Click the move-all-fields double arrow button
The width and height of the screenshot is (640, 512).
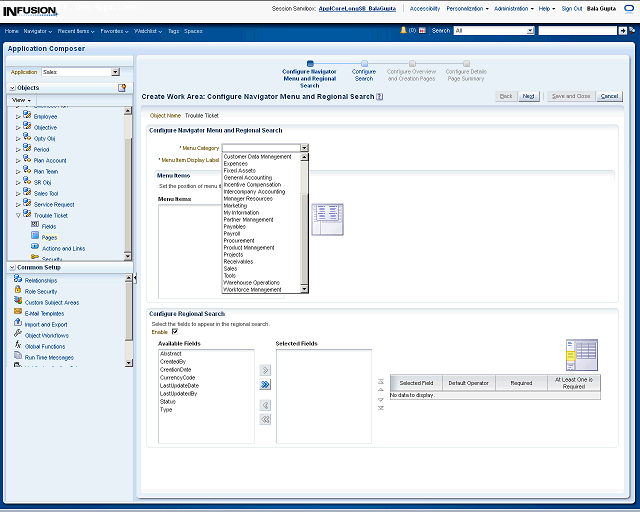(x=265, y=384)
